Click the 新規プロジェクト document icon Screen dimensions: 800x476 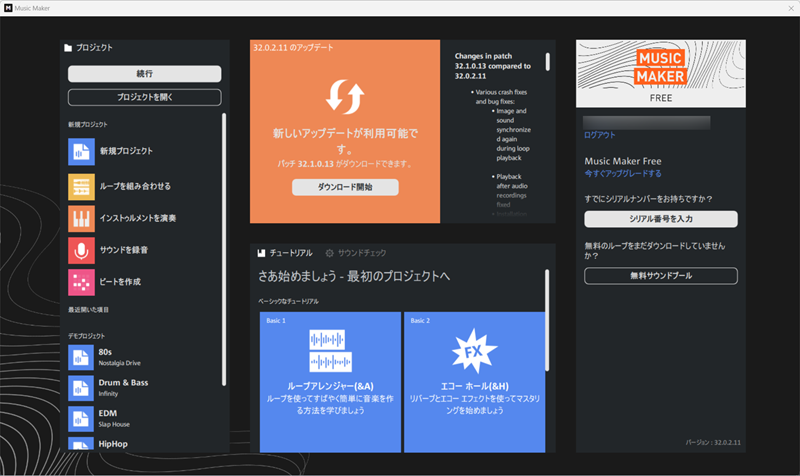tap(81, 151)
